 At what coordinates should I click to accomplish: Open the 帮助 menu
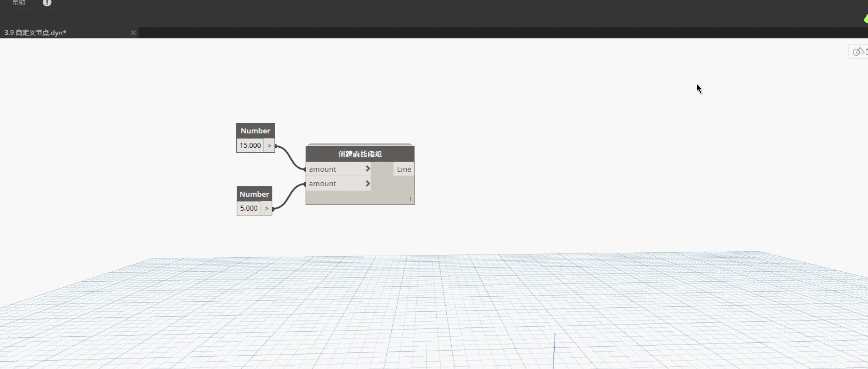(19, 3)
